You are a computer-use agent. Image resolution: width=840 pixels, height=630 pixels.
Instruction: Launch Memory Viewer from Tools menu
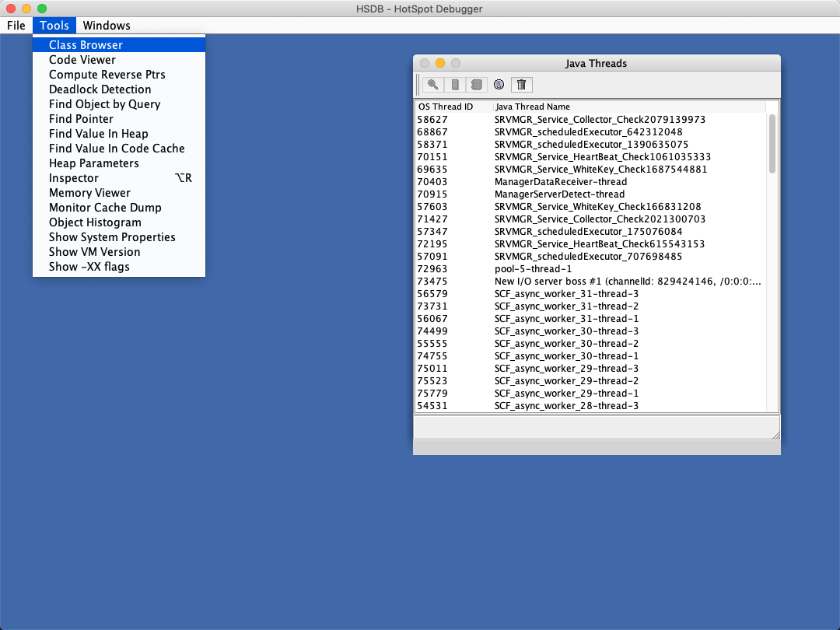point(119,193)
